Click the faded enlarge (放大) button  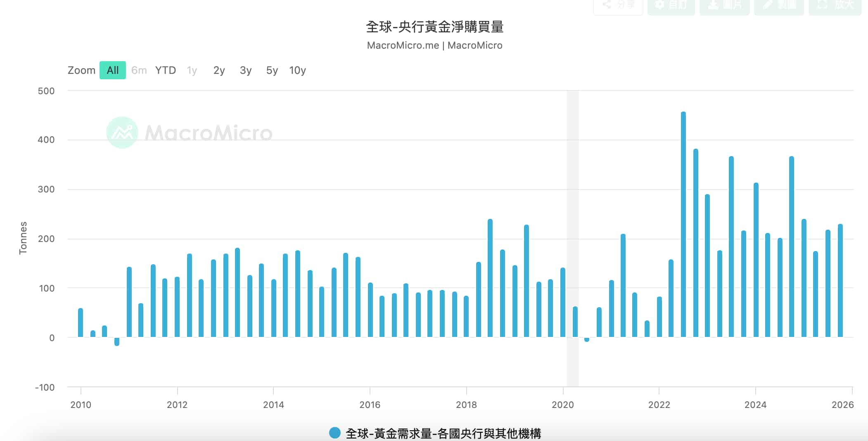835,5
